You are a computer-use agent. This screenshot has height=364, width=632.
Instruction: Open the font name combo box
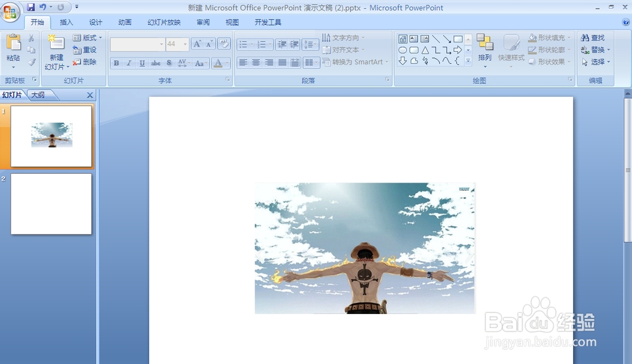137,44
